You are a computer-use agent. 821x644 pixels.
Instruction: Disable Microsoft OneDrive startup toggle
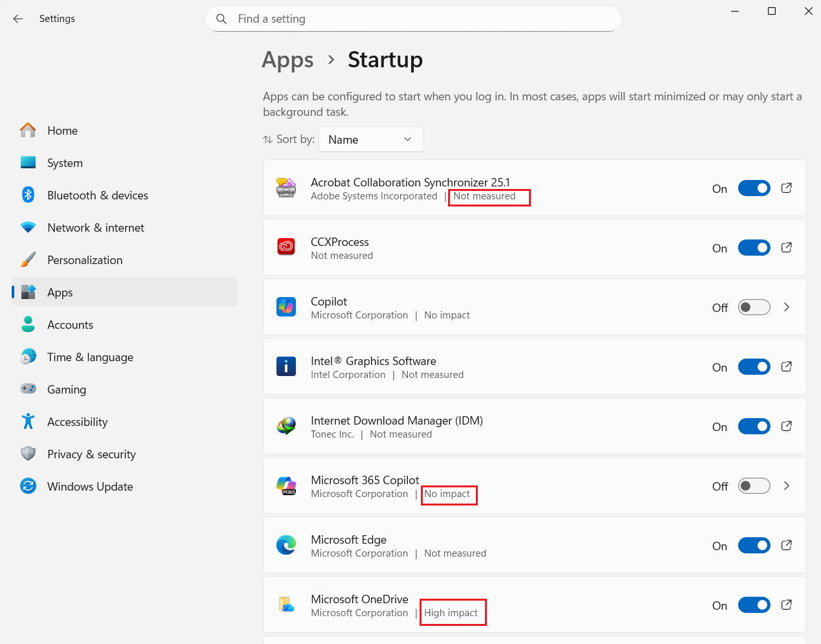(x=754, y=605)
